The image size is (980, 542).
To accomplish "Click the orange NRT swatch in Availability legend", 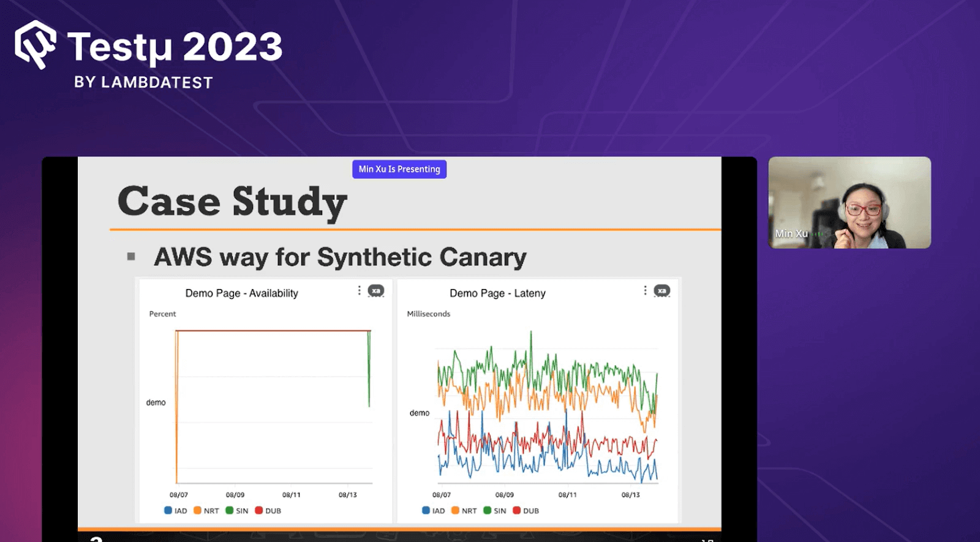I will pos(197,510).
